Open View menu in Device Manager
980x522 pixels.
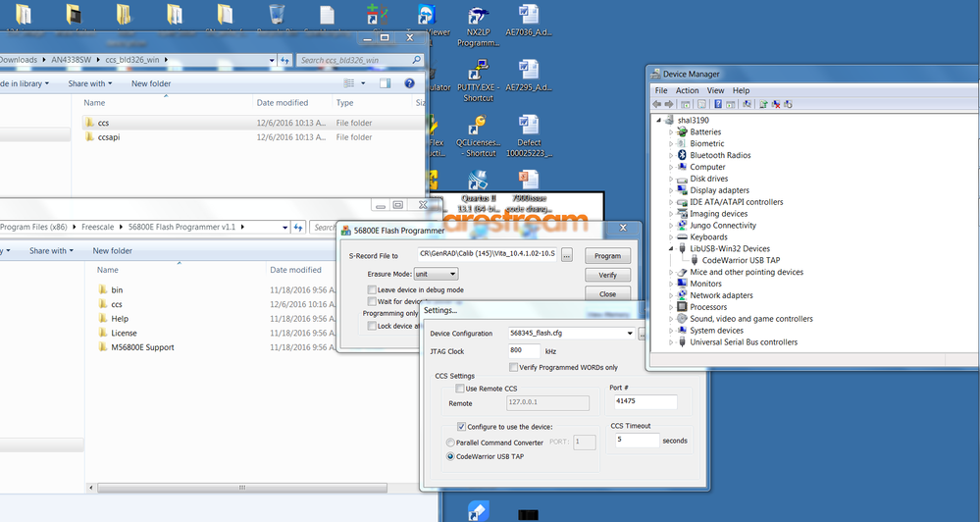click(715, 90)
